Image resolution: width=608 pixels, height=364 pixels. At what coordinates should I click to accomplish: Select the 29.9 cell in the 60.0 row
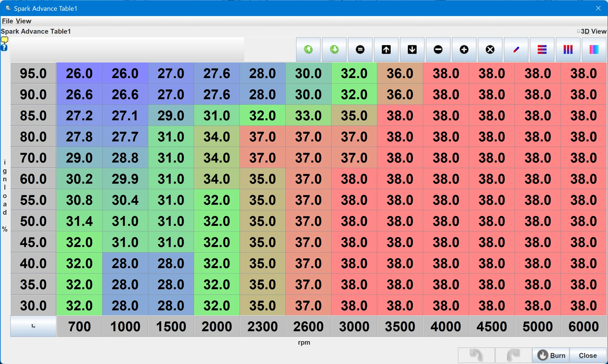pos(125,179)
